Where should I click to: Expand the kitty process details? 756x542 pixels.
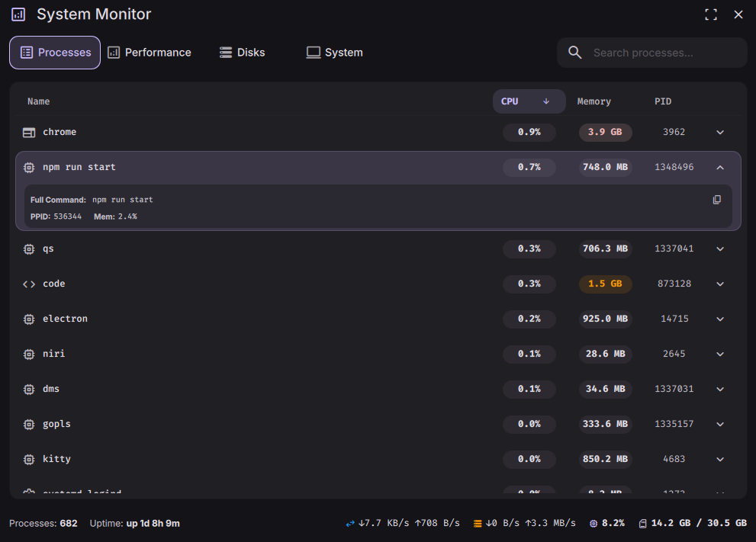tap(719, 460)
